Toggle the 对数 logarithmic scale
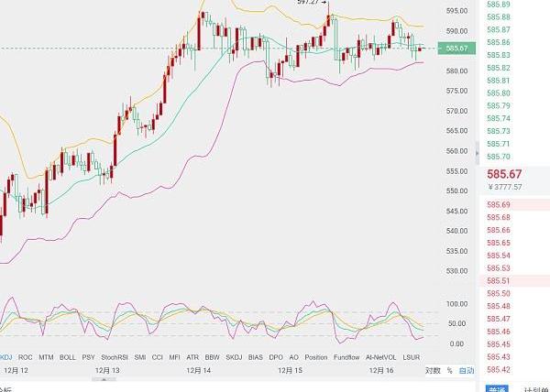The image size is (550, 392). point(433,370)
